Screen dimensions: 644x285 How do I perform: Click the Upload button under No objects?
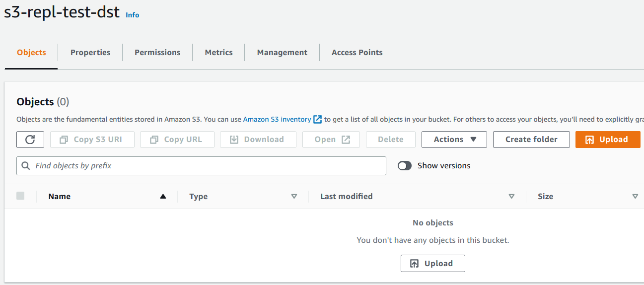tap(432, 264)
